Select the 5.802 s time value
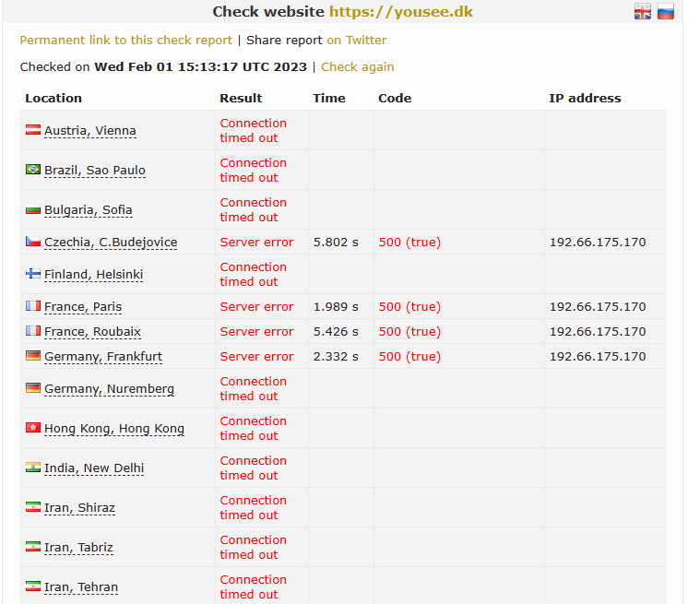This screenshot has height=604, width=700. pyautogui.click(x=336, y=243)
